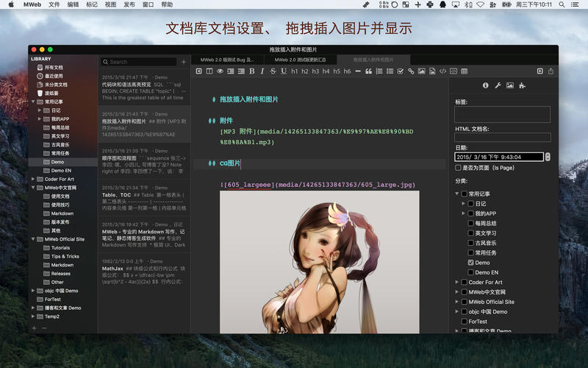Screen dimensions: 588x368
Task: Toggle the eye preview icon in toolbar
Action: coord(220,71)
